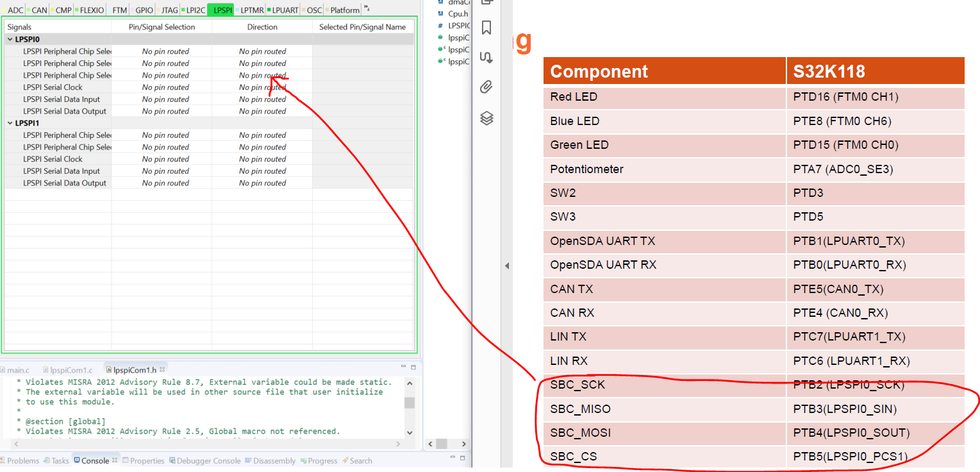Open the Search view
Viewport: 980px width, 472px height.
(360, 460)
